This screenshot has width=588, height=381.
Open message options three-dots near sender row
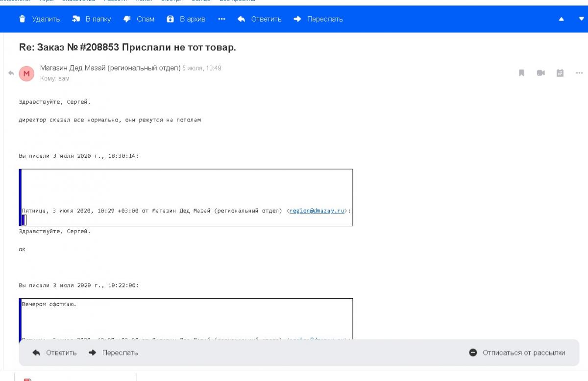[579, 73]
